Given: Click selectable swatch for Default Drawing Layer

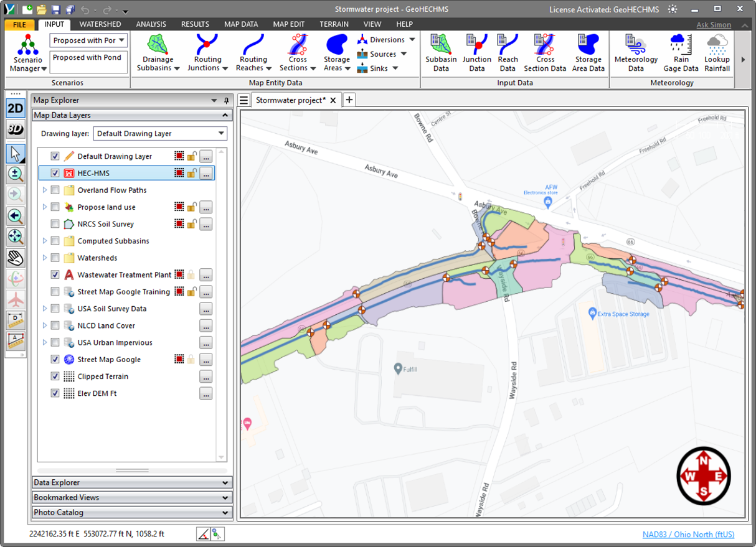Looking at the screenshot, I should pyautogui.click(x=179, y=156).
